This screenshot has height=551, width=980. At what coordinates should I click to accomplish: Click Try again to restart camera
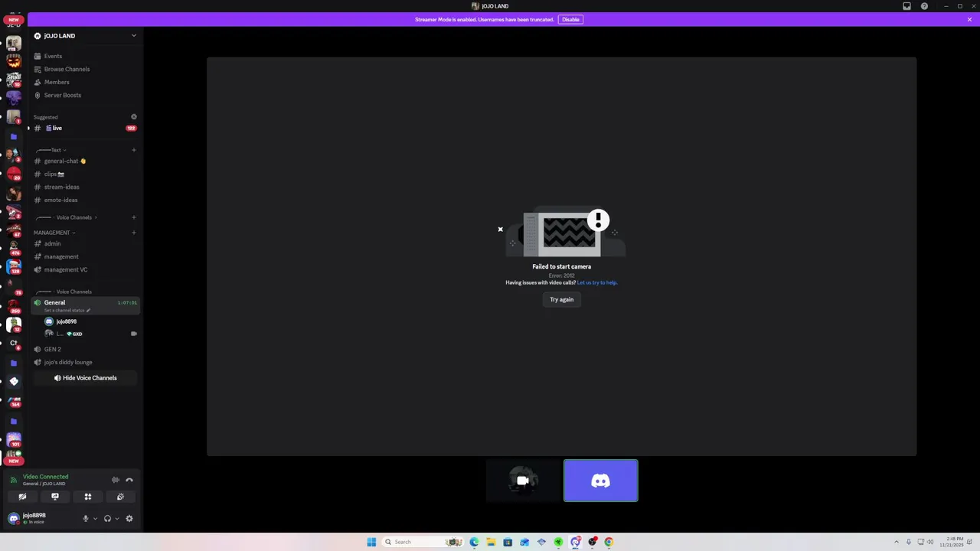(561, 299)
